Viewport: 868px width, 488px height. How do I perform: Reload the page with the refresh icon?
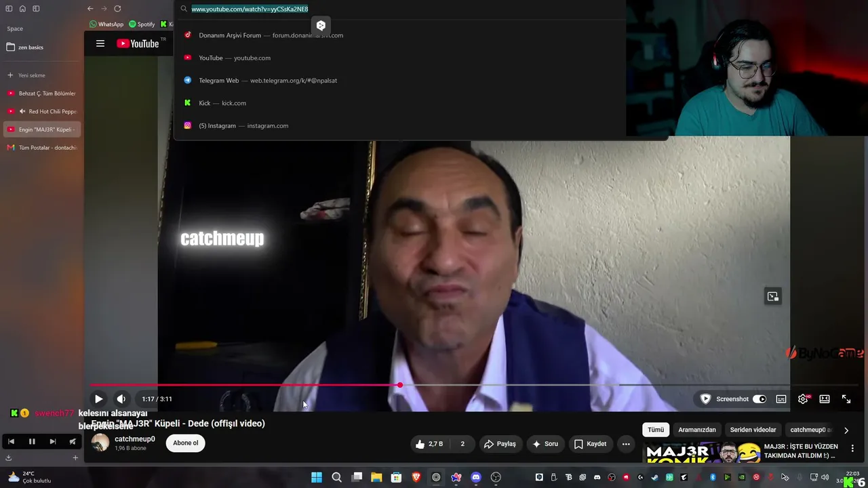pyautogui.click(x=117, y=9)
